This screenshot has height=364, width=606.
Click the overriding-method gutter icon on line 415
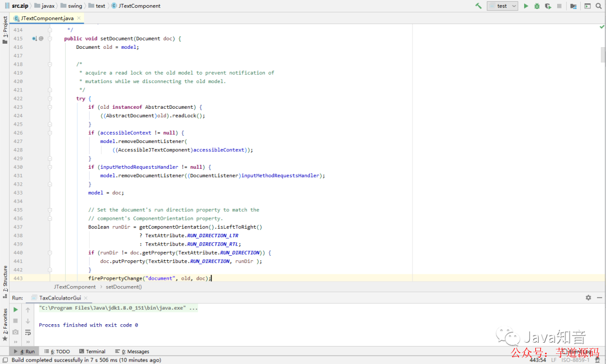click(34, 39)
